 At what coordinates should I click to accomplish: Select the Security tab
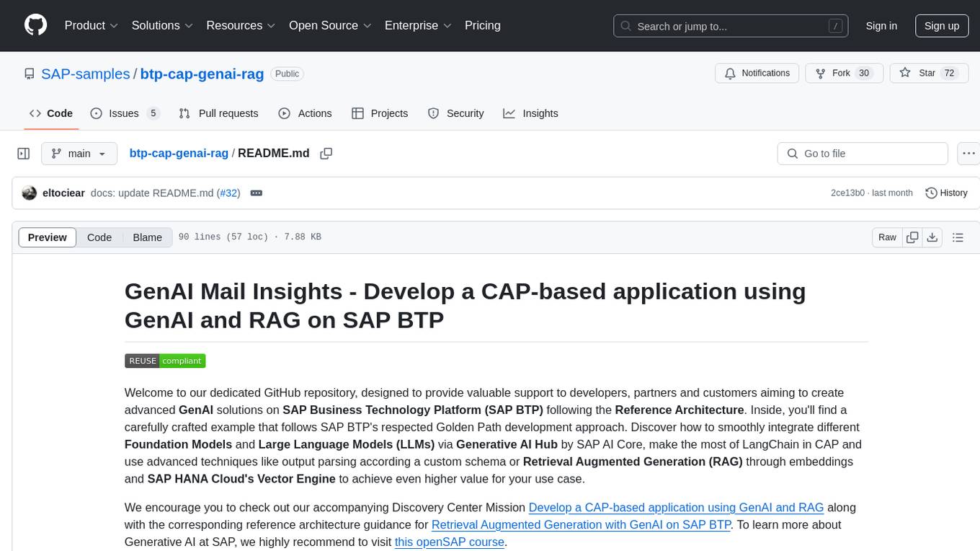point(456,113)
